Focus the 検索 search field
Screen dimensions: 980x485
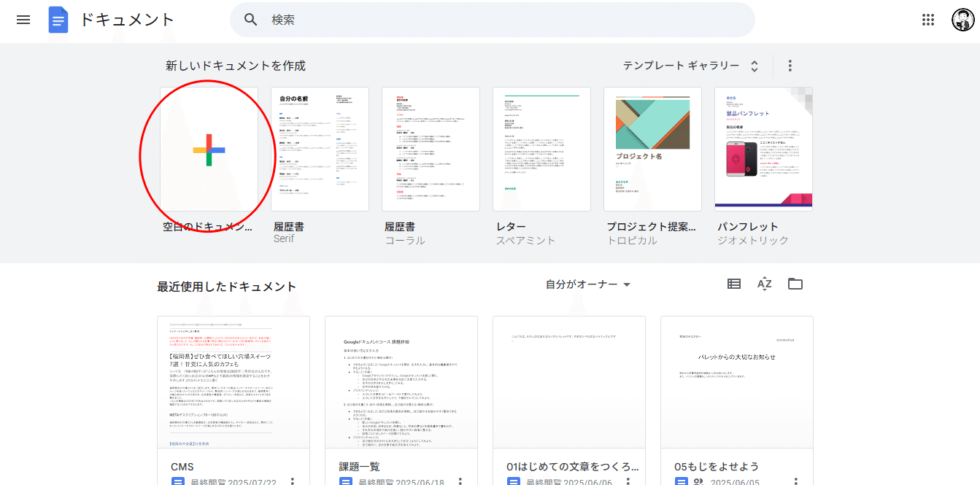tap(493, 20)
